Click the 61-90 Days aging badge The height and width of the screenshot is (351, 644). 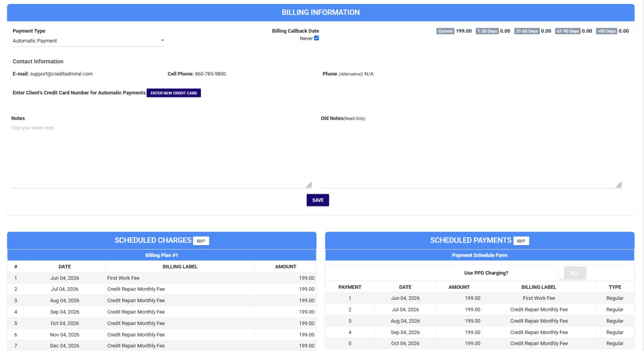568,31
